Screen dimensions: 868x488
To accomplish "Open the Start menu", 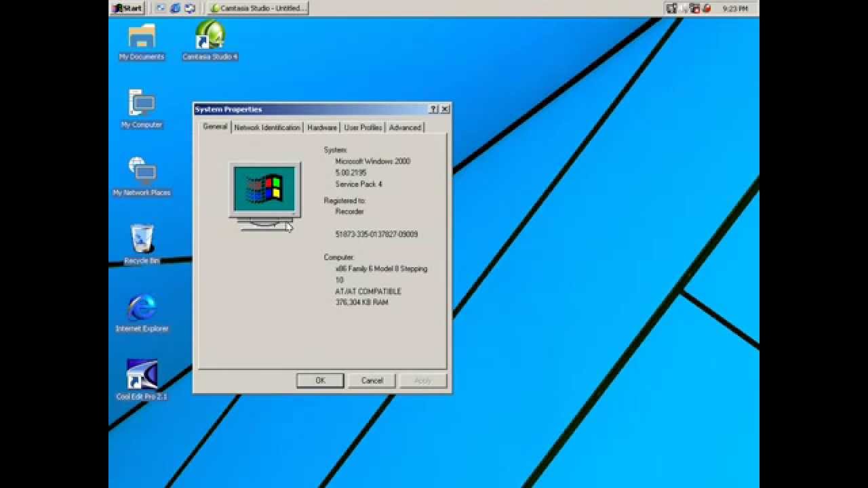I will (x=127, y=8).
